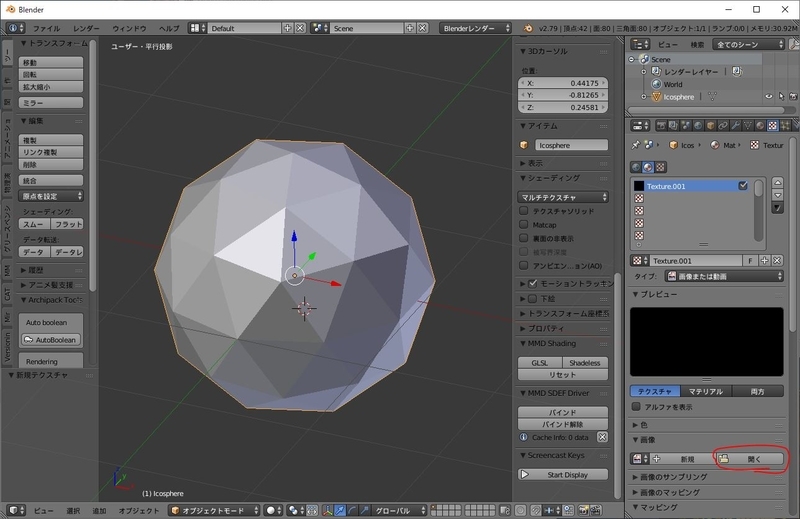Enable the 裏面の非表示 checkbox
Viewport: 800px width, 519px height.
(x=523, y=238)
